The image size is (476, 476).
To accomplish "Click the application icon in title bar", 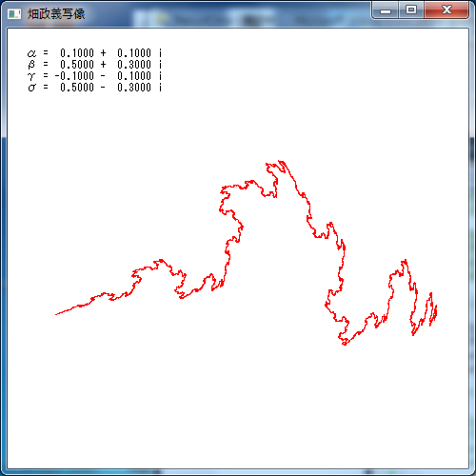I will tap(14, 14).
